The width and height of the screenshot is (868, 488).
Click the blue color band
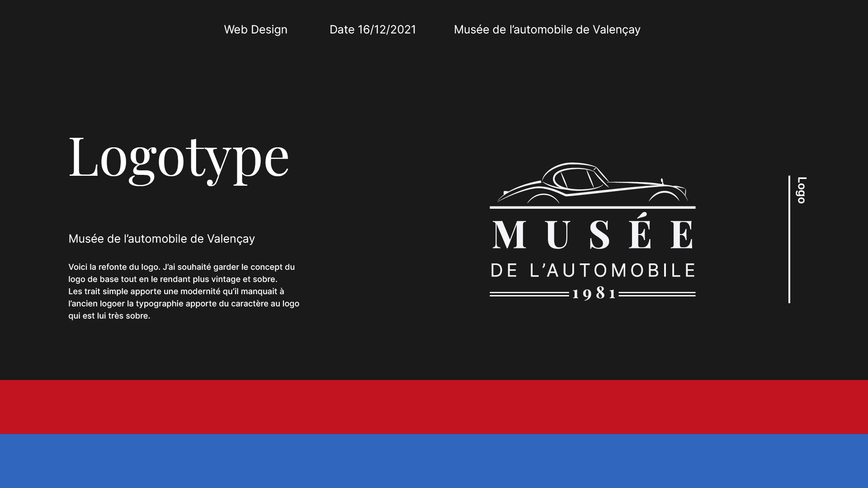tap(434, 461)
